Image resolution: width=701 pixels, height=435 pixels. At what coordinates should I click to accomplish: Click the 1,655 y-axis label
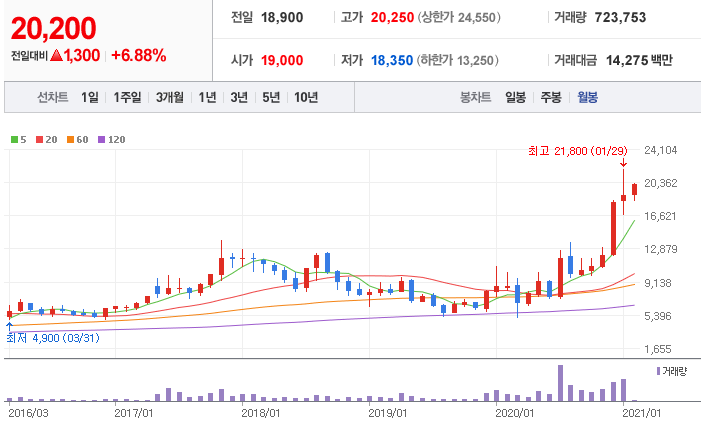[x=658, y=349]
